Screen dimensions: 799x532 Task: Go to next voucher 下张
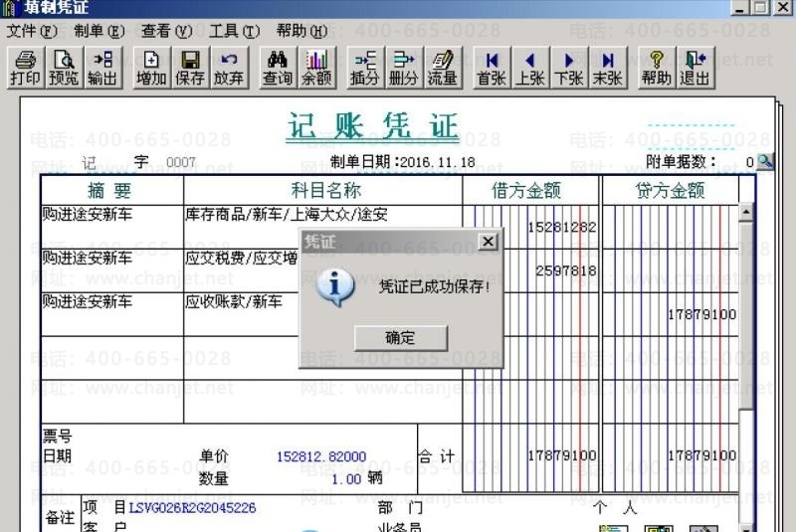tap(569, 68)
